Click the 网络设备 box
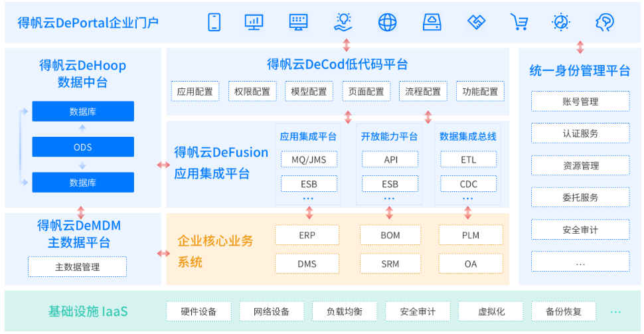644x334 pixels. pos(272,311)
